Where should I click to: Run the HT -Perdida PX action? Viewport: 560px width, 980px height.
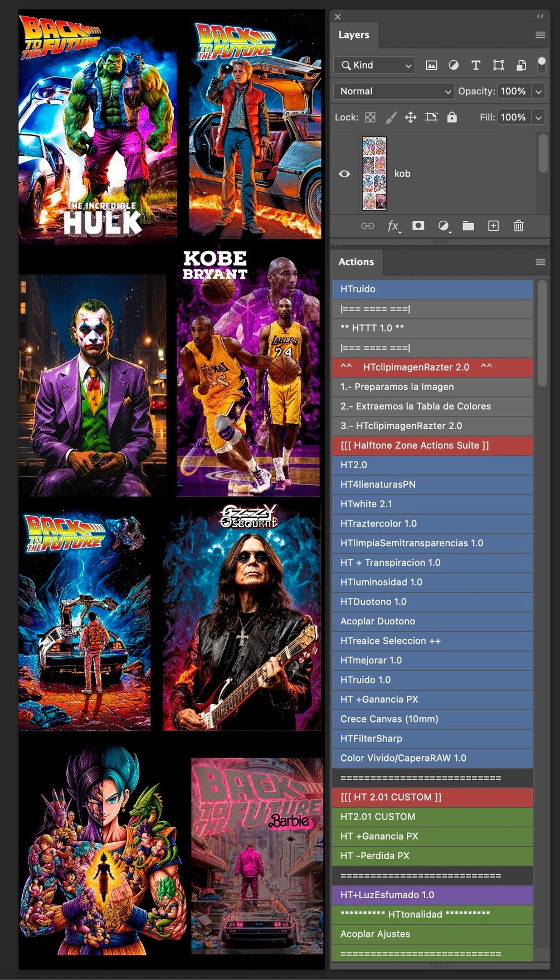click(432, 855)
